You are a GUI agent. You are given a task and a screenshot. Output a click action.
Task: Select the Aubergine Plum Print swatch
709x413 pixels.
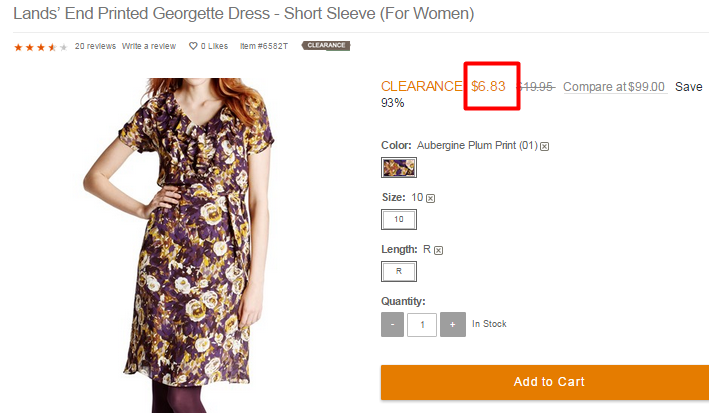click(x=399, y=168)
